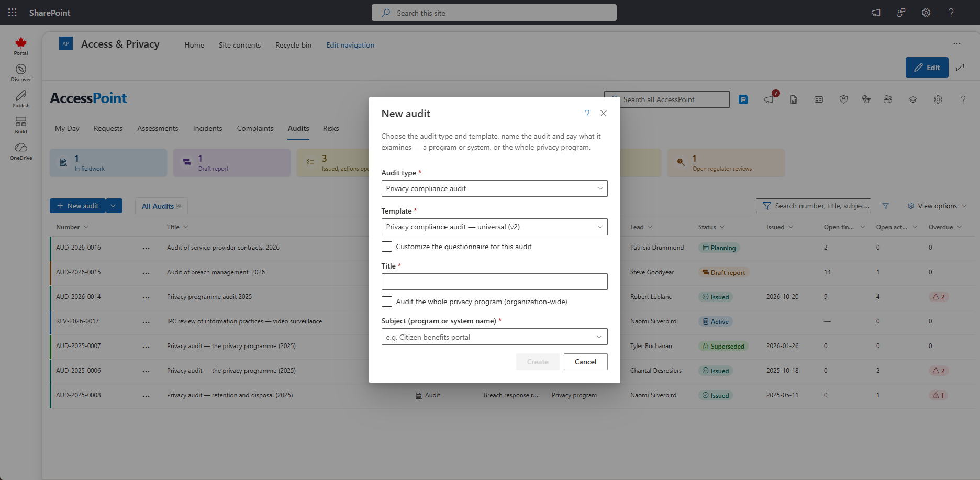The width and height of the screenshot is (980, 480).
Task: Click the help icon in New audit dialog
Action: click(x=587, y=114)
